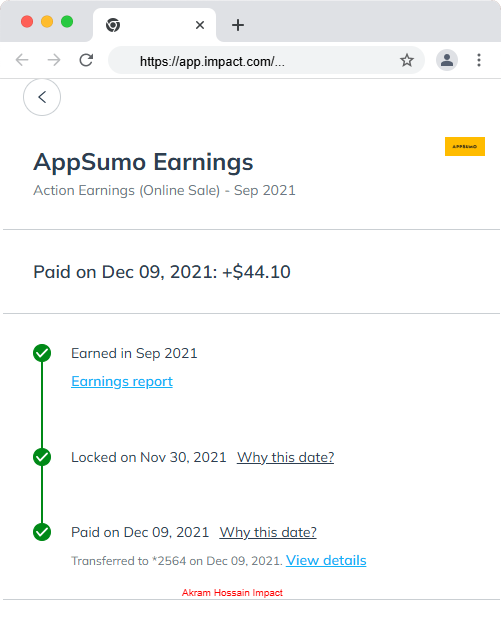Open the browser profile avatar
The width and height of the screenshot is (501, 621).
point(447,60)
